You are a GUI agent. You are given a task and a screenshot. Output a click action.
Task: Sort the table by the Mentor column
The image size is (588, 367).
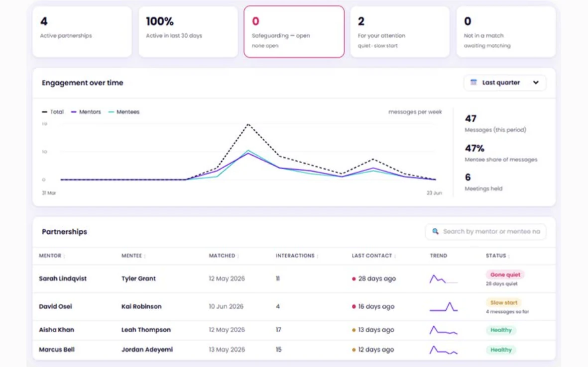(x=52, y=256)
